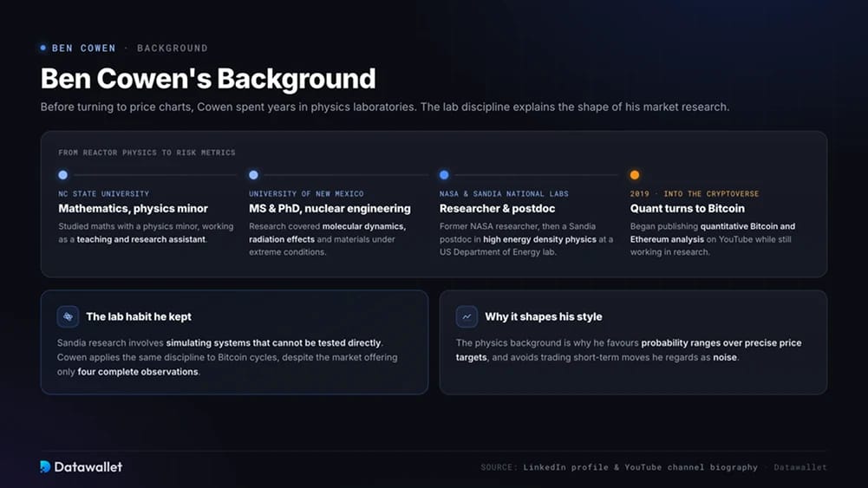Click 'FROM REACTOR PHYSICS TO RISK METRICS' caption
This screenshot has width=868, height=488.
[147, 153]
